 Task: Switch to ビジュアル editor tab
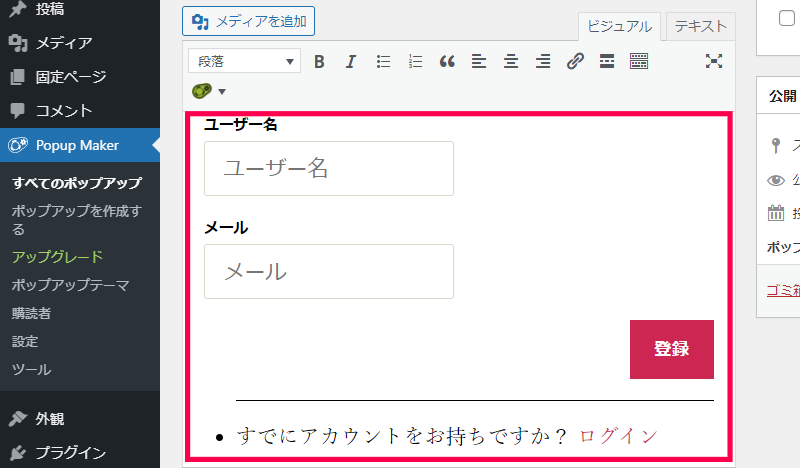pos(619,27)
